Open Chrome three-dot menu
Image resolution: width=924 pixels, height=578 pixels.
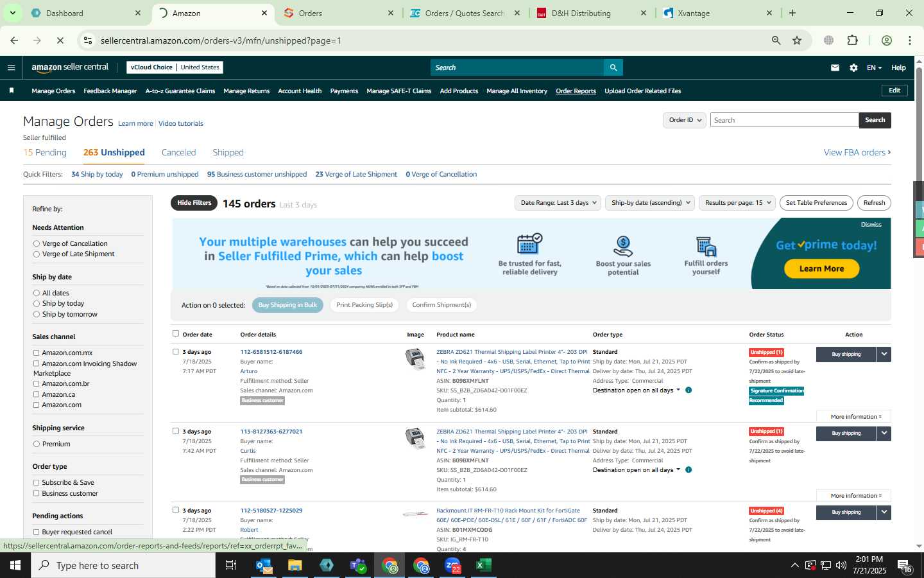tap(909, 40)
